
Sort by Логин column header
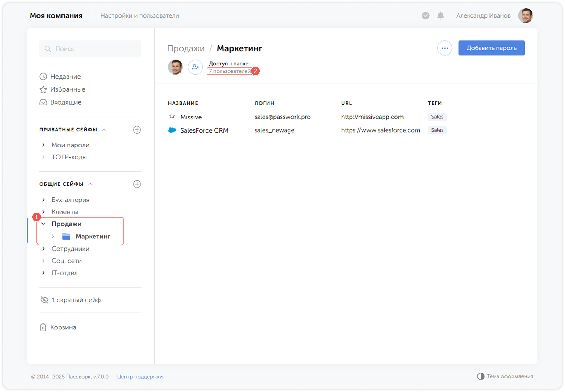pyautogui.click(x=264, y=103)
